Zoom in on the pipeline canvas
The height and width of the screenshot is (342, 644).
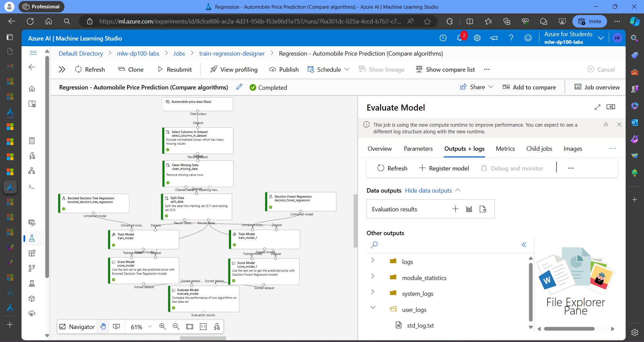click(163, 327)
